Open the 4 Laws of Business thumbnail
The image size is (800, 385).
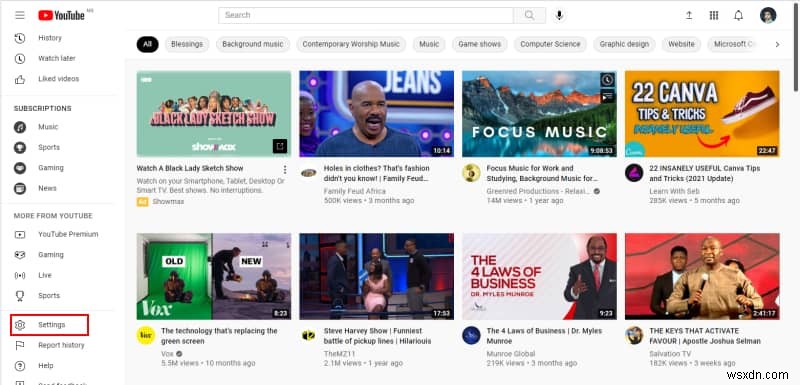(x=539, y=276)
